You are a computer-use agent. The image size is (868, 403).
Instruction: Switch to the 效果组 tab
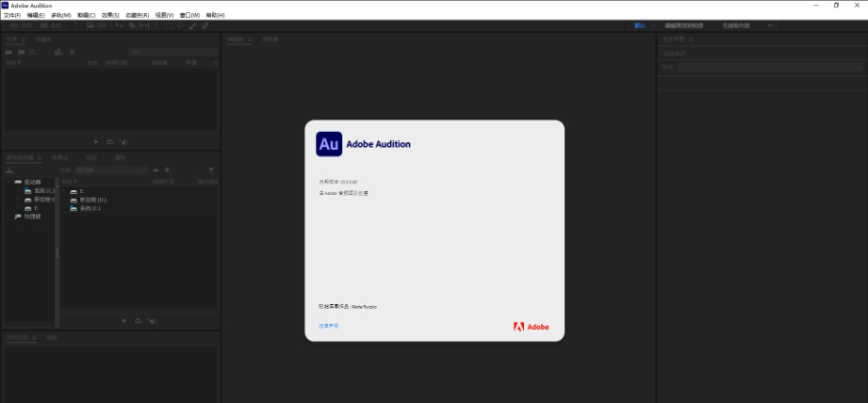59,157
